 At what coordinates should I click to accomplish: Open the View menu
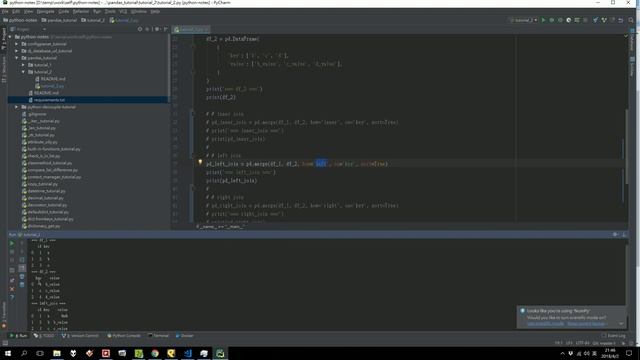[x=28, y=11]
